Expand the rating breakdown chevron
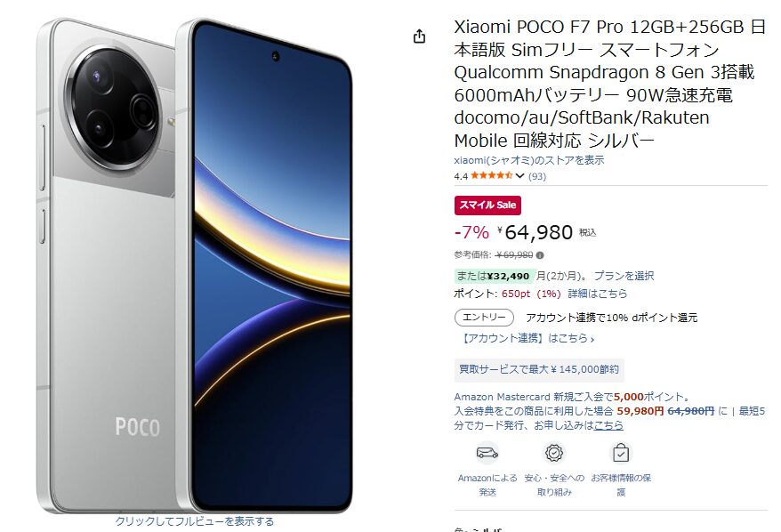Image resolution: width=781 pixels, height=532 pixels. pos(519,176)
